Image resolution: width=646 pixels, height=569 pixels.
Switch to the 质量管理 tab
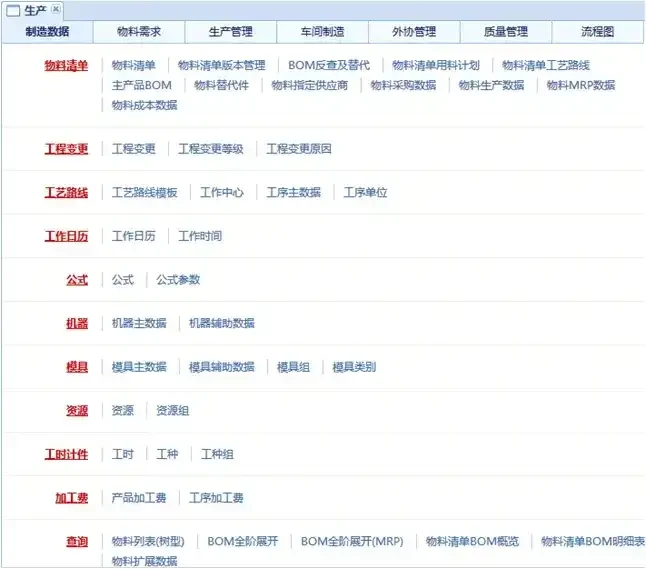point(506,32)
